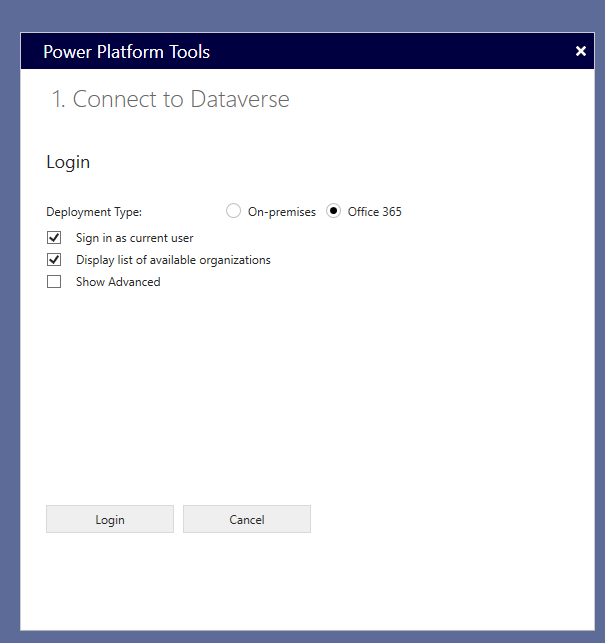Click the Login section heading
605x643 pixels.
68,162
